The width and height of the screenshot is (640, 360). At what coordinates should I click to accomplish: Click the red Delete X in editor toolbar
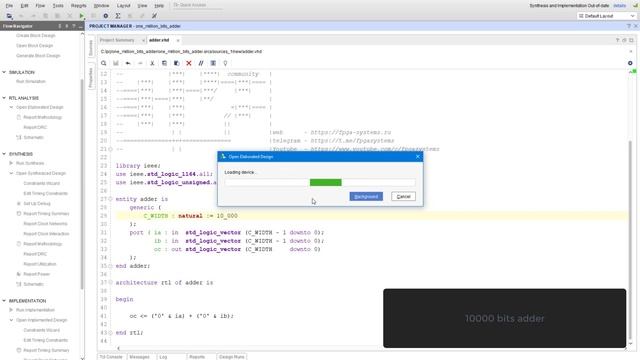tap(189, 63)
